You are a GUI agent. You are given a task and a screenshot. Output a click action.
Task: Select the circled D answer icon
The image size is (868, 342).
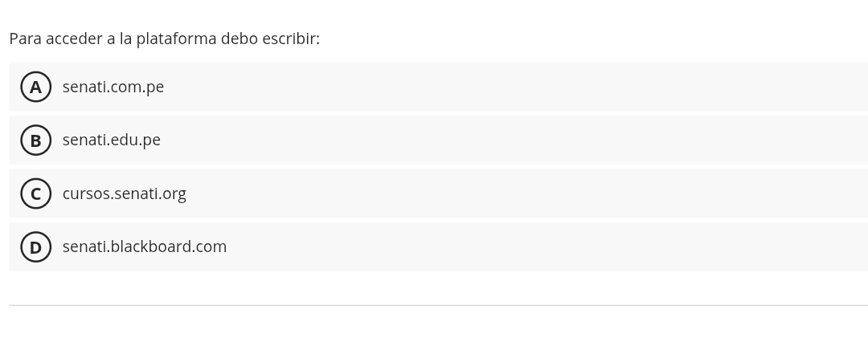36,246
